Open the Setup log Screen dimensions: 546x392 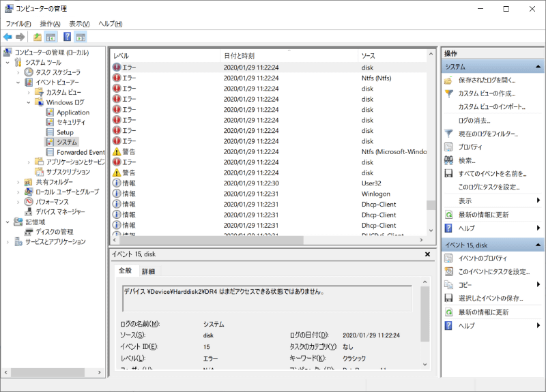pos(65,132)
